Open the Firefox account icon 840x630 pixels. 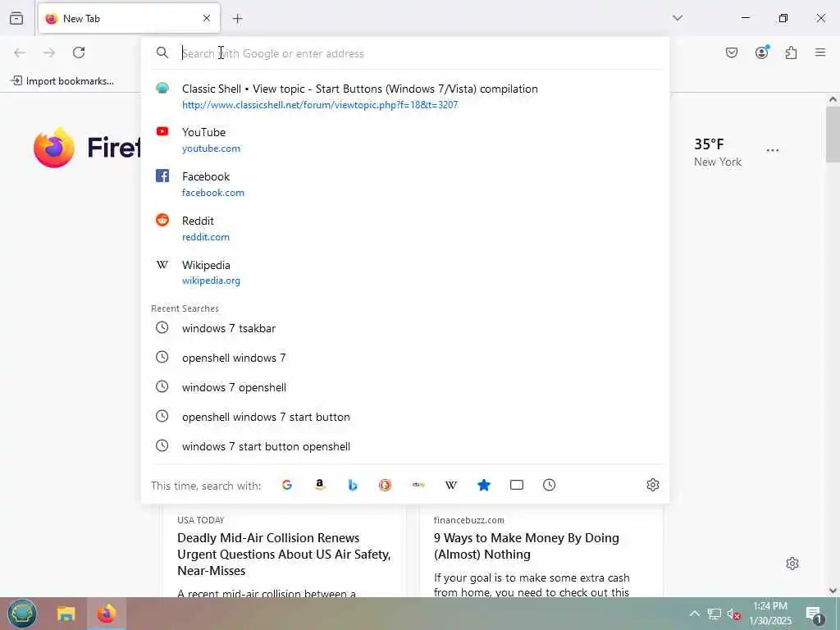coord(762,52)
